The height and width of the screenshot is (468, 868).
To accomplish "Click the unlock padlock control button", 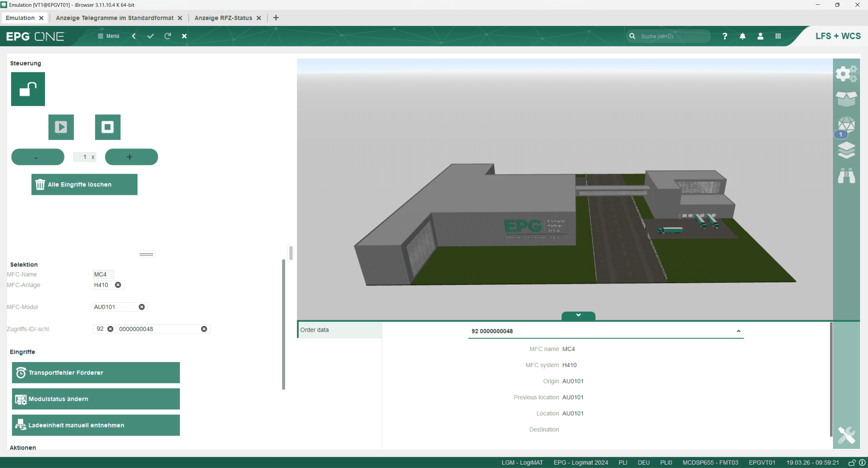I will (x=28, y=89).
